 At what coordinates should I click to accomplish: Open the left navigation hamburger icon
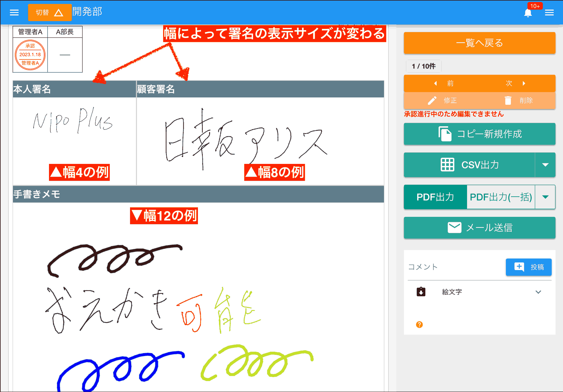click(14, 12)
